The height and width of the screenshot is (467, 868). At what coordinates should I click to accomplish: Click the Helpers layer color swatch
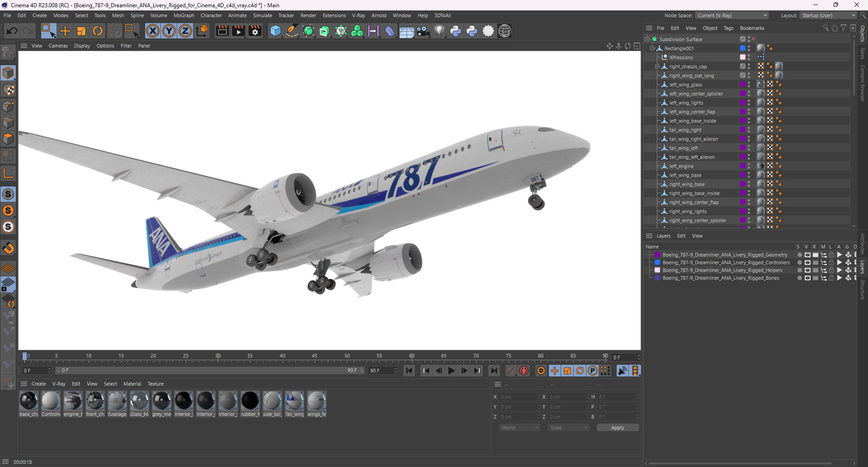click(x=657, y=270)
